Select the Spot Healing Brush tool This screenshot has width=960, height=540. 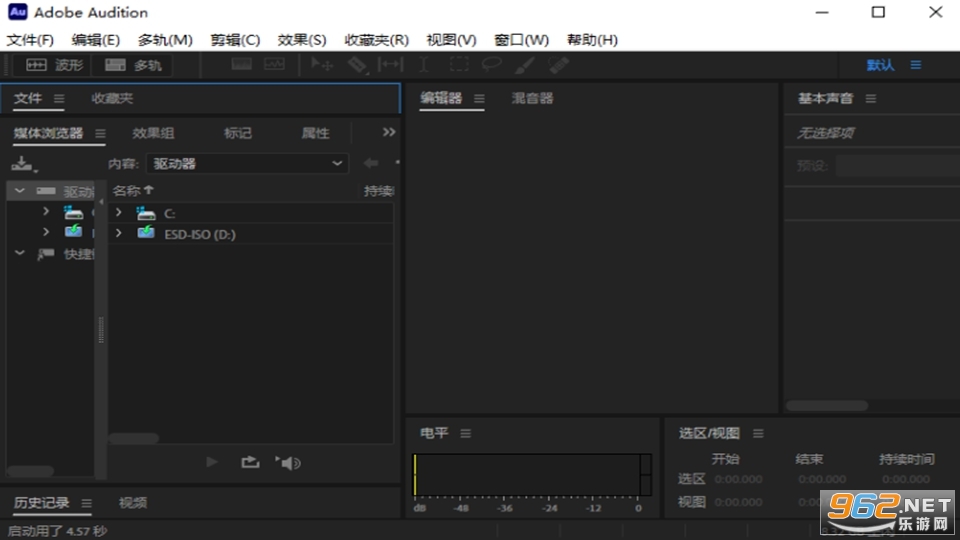558,65
